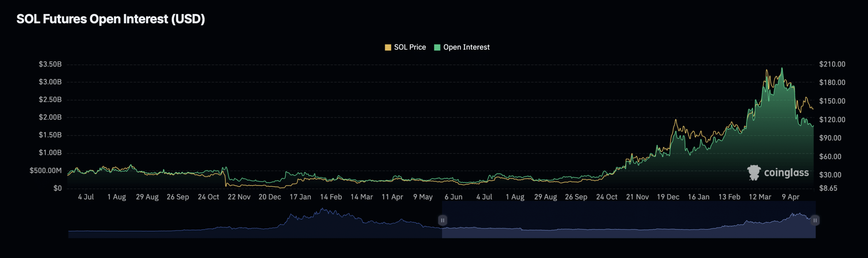868x258 pixels.
Task: Toggle the SOL Price legend series
Action: click(405, 47)
